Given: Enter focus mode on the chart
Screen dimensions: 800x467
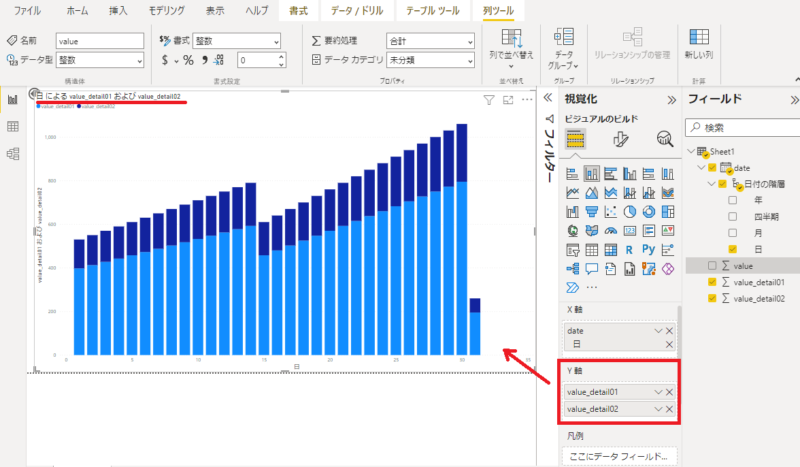Looking at the screenshot, I should coord(508,100).
